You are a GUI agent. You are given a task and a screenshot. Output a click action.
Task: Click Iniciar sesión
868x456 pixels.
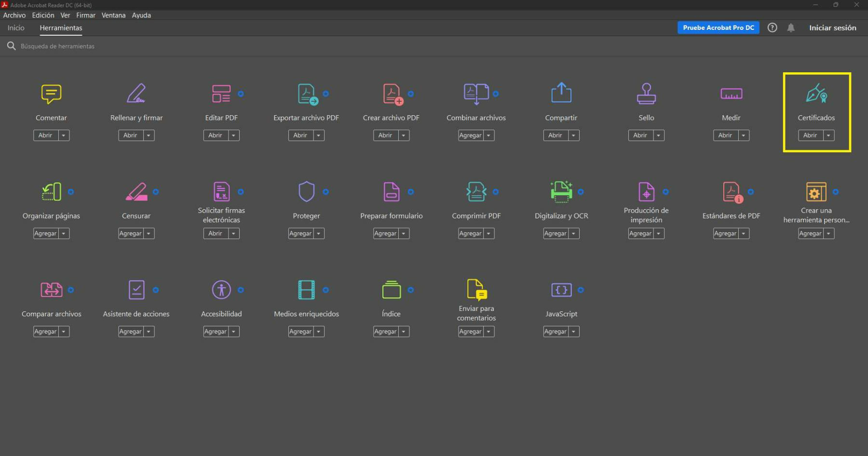pyautogui.click(x=833, y=28)
